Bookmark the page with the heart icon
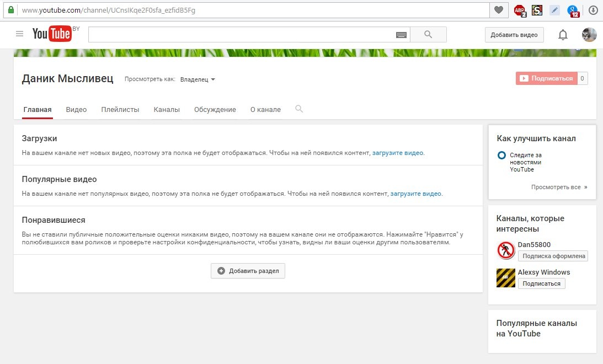 click(x=499, y=10)
